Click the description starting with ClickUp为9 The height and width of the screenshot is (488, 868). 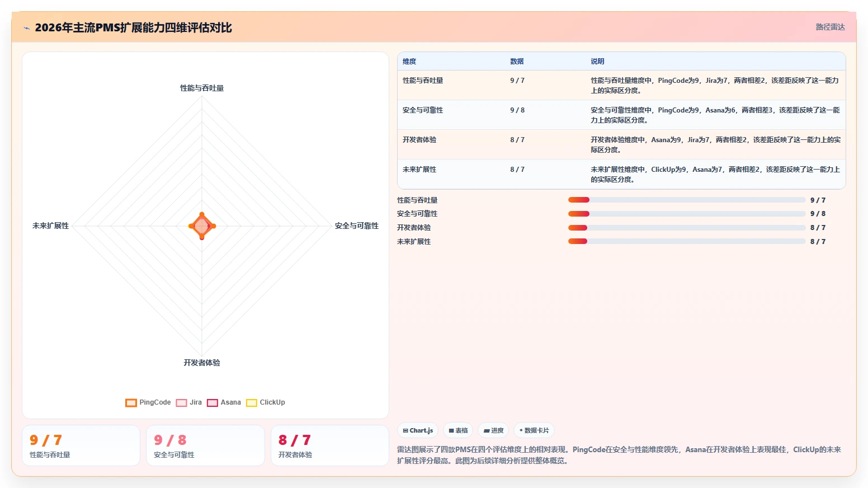coord(715,175)
